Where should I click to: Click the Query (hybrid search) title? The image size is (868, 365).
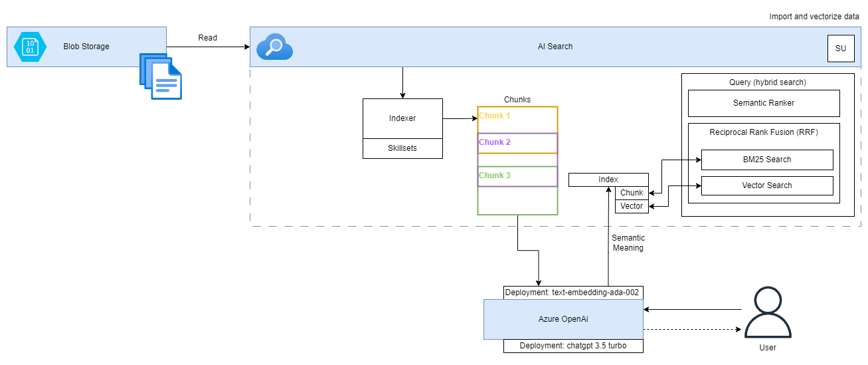[x=767, y=82]
